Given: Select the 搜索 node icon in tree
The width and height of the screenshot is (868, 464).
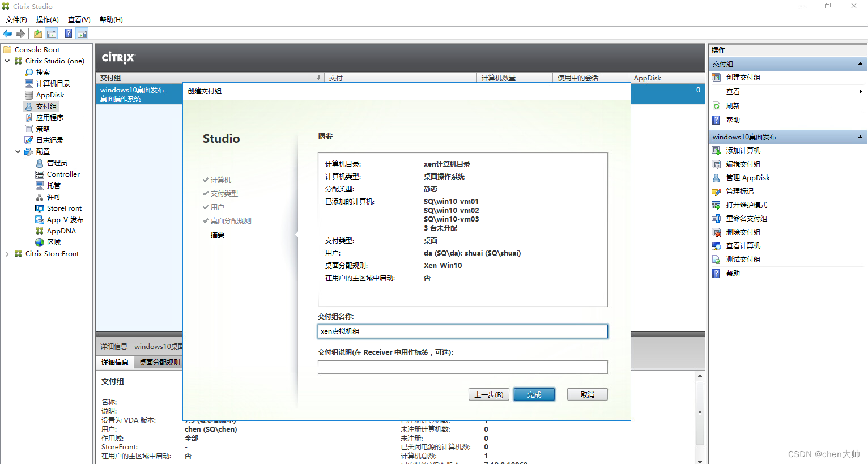Looking at the screenshot, I should (x=29, y=73).
